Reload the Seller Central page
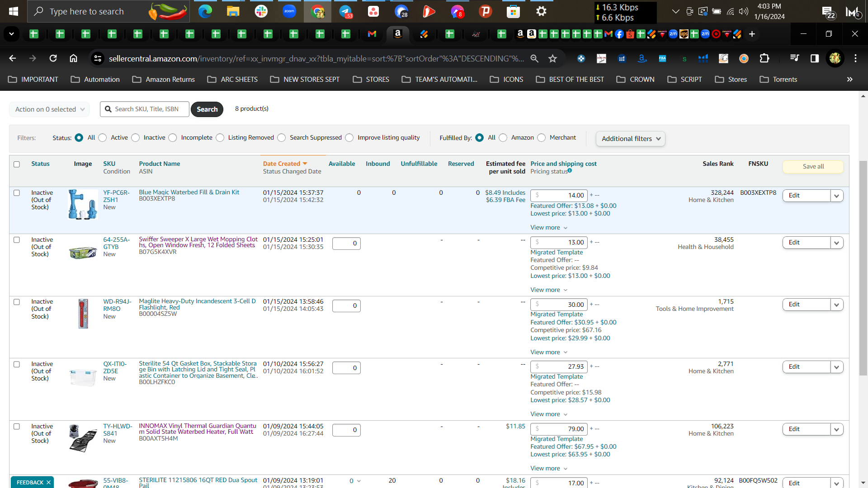Screen dimensions: 868x488 tap(53, 58)
